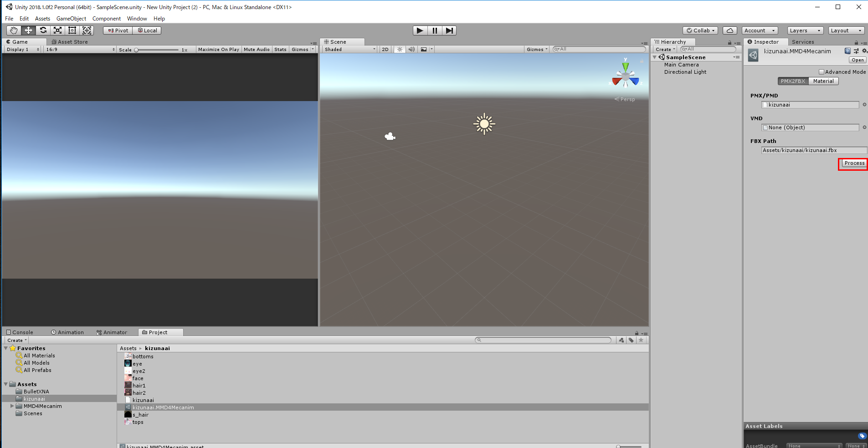The width and height of the screenshot is (868, 448).
Task: Toggle Project panel lock icon
Action: [x=637, y=333]
